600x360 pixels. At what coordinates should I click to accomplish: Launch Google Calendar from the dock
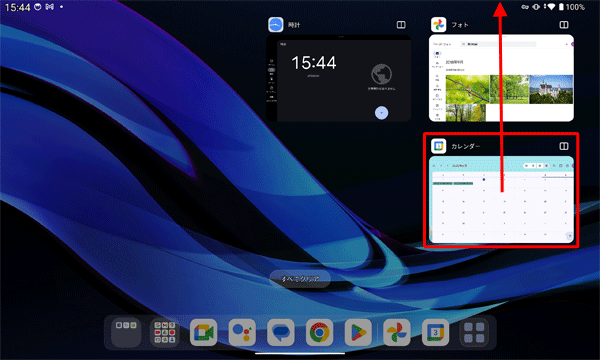[x=435, y=332]
